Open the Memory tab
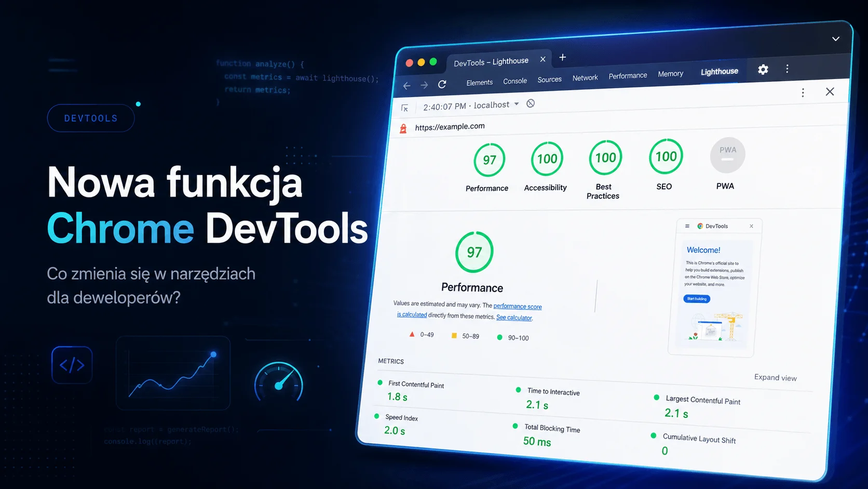Image resolution: width=868 pixels, height=489 pixels. pos(670,74)
